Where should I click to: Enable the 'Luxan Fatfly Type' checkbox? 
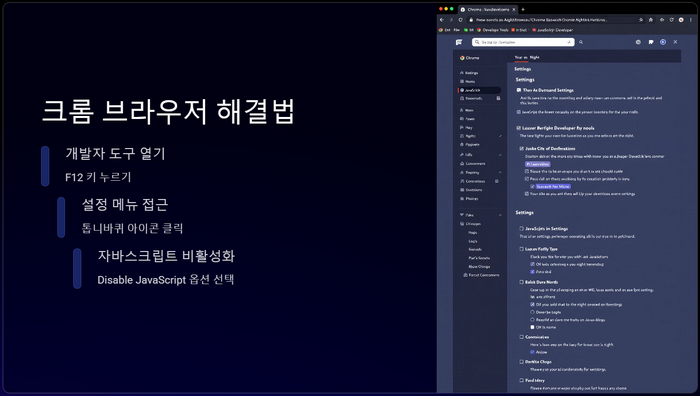coord(521,249)
